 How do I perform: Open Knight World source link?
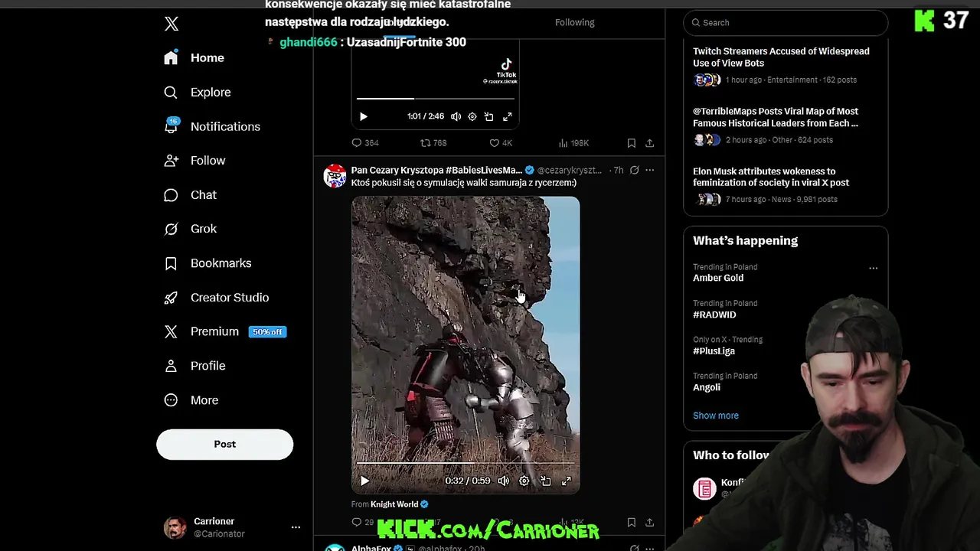(394, 504)
